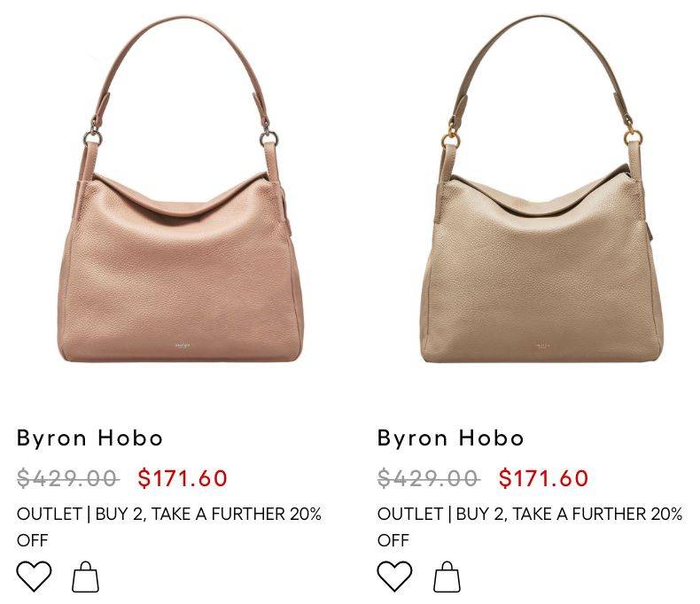Image resolution: width=700 pixels, height=604 pixels.
Task: Click the silver ring hardware on pink bag's left side
Action: [93, 136]
